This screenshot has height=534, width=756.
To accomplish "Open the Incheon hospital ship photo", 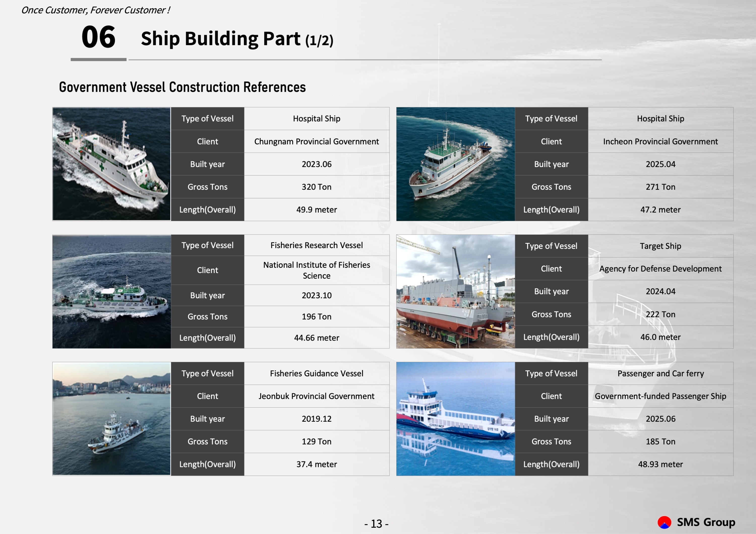I will click(455, 164).
